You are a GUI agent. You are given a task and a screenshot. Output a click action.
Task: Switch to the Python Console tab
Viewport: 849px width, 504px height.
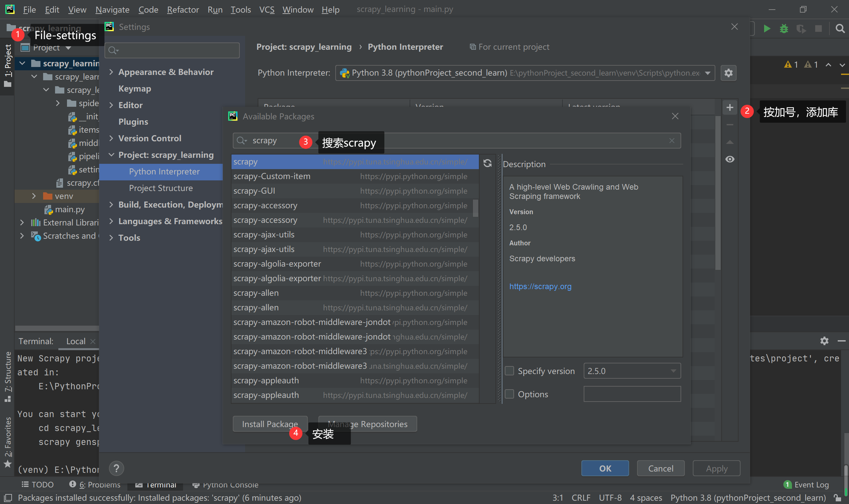click(225, 485)
